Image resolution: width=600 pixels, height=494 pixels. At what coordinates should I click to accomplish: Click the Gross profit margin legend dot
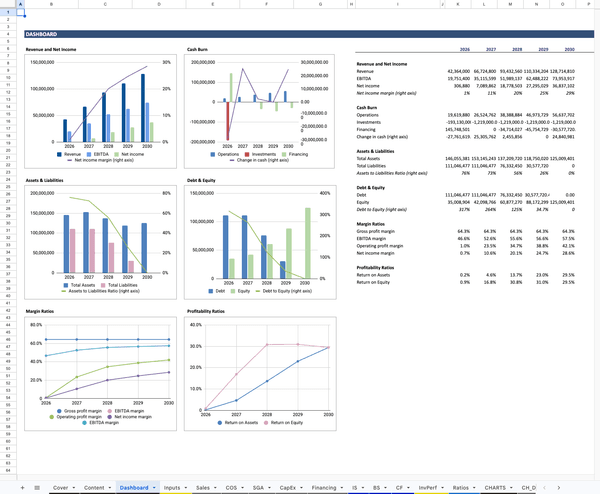(x=58, y=411)
